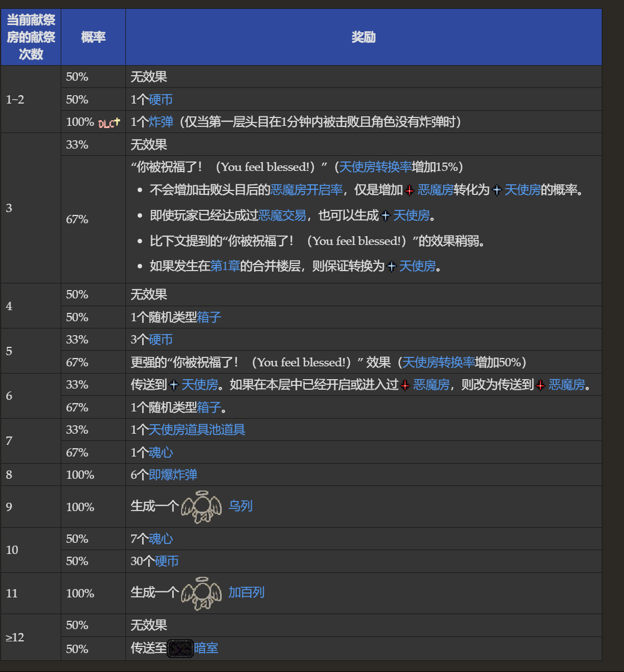Open the 魂心 link in '1个魂心'

click(161, 453)
